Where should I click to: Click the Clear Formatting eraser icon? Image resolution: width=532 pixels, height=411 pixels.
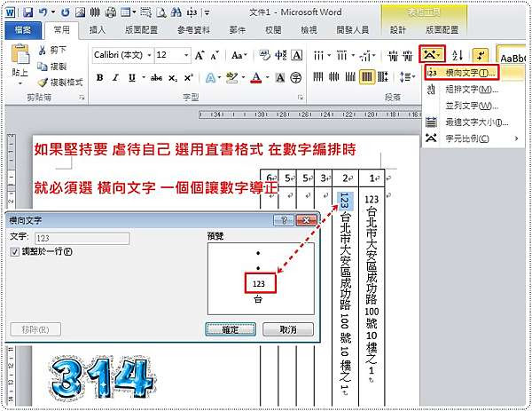264,55
